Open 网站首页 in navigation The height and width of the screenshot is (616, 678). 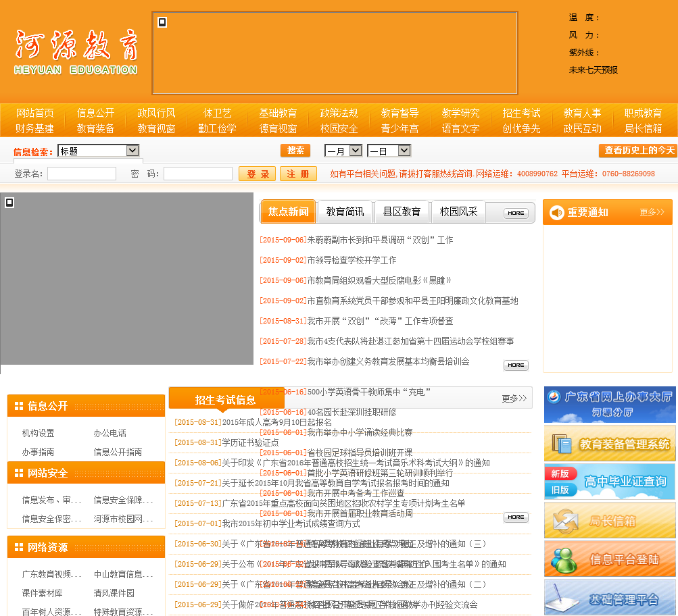point(35,113)
